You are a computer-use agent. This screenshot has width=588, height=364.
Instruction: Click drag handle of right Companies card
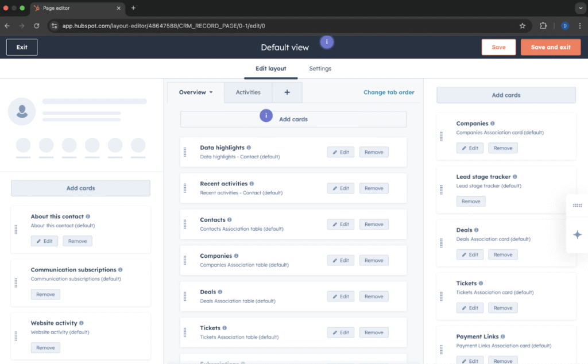pos(441,136)
